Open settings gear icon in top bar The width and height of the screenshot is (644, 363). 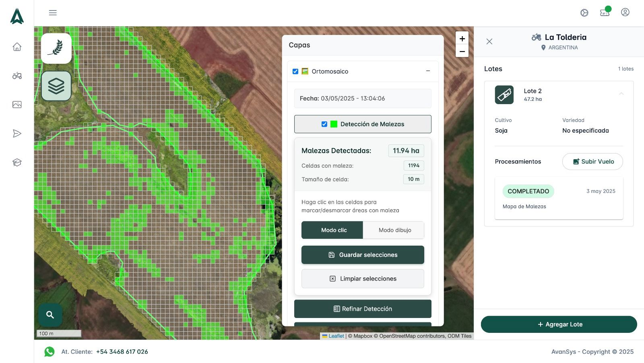[x=584, y=13]
